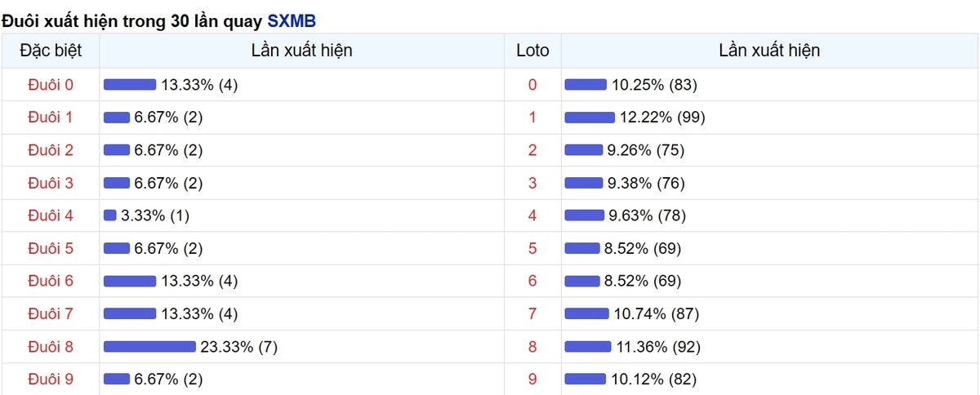Select Loto number 5
The height and width of the screenshot is (395, 980).
click(x=532, y=248)
